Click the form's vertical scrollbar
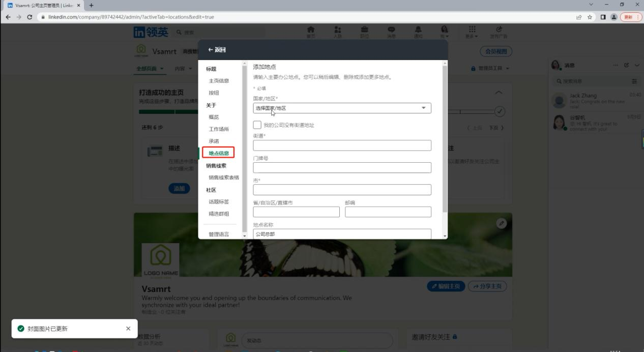This screenshot has width=644, height=352. tap(445, 137)
